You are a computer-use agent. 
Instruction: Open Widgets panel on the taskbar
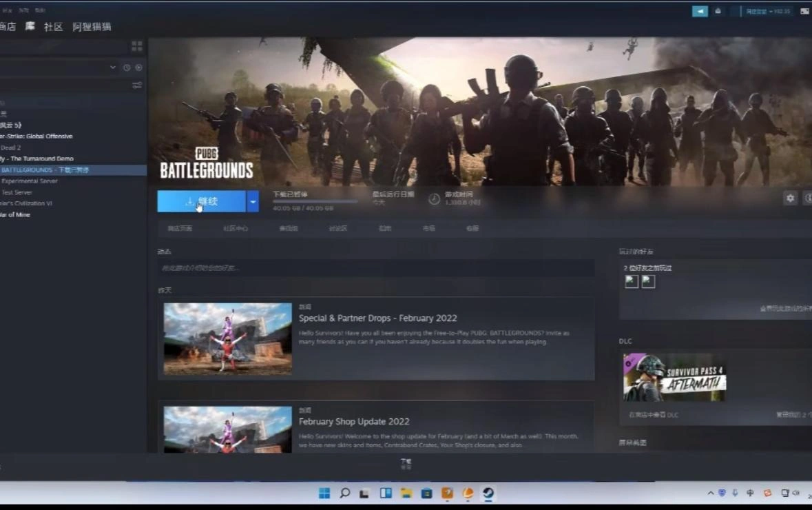386,493
